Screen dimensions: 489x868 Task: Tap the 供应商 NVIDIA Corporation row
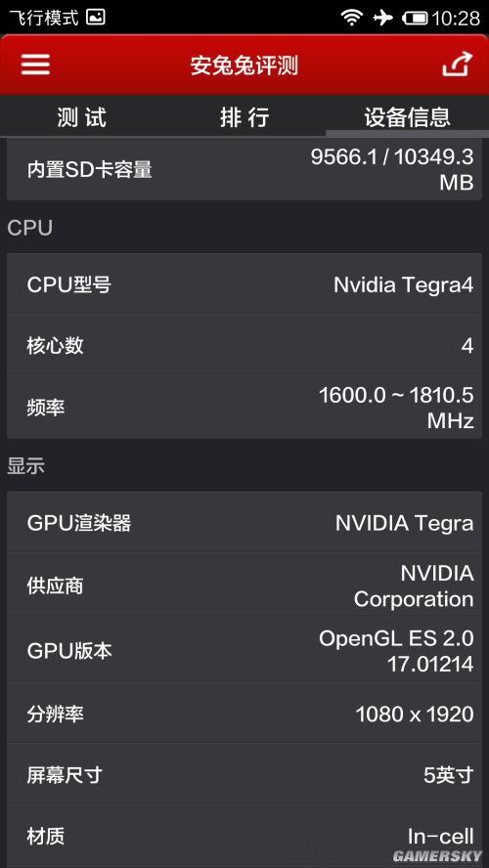(x=244, y=586)
